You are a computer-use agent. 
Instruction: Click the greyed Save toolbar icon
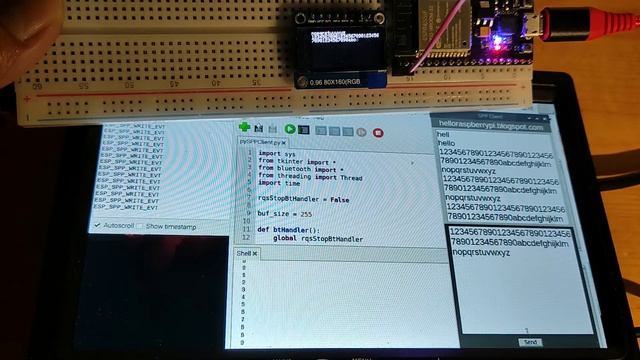(273, 129)
